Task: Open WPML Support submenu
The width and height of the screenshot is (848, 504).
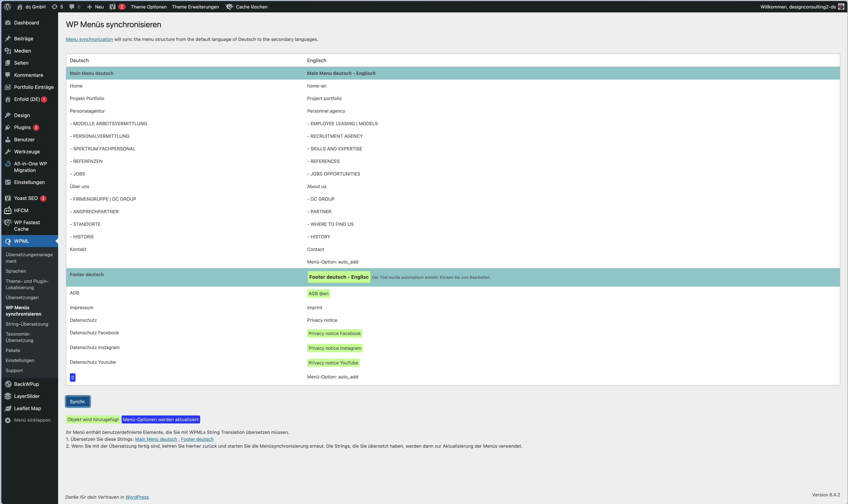Action: point(14,370)
